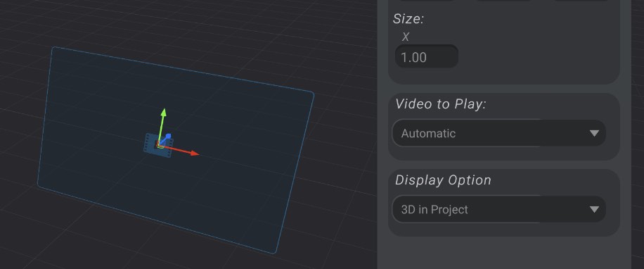This screenshot has height=269, width=644.
Task: Click the 3D in Project dropdown arrow
Action: point(594,209)
